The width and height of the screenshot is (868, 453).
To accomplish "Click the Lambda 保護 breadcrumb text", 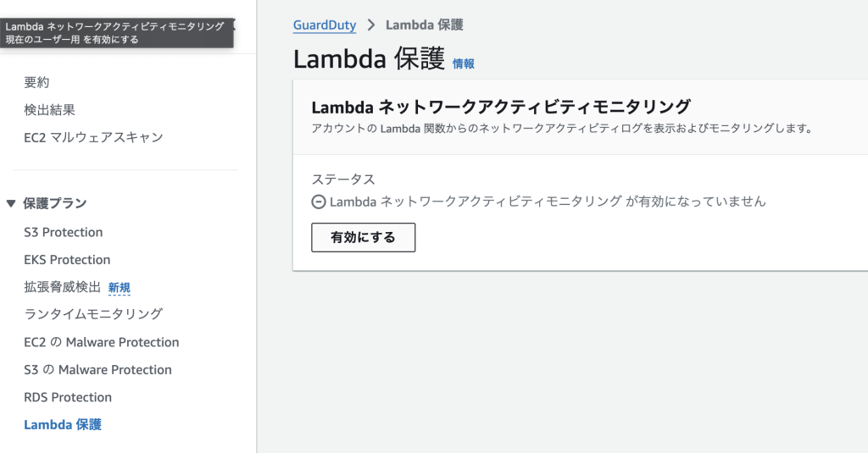I will pyautogui.click(x=425, y=25).
